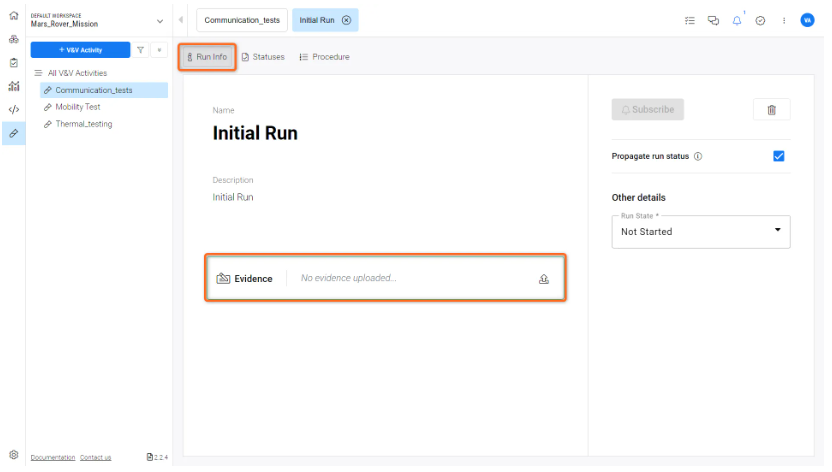Uncheck the Propagate run status checkbox
Viewport: 832px width, 472px height.
[x=779, y=156]
